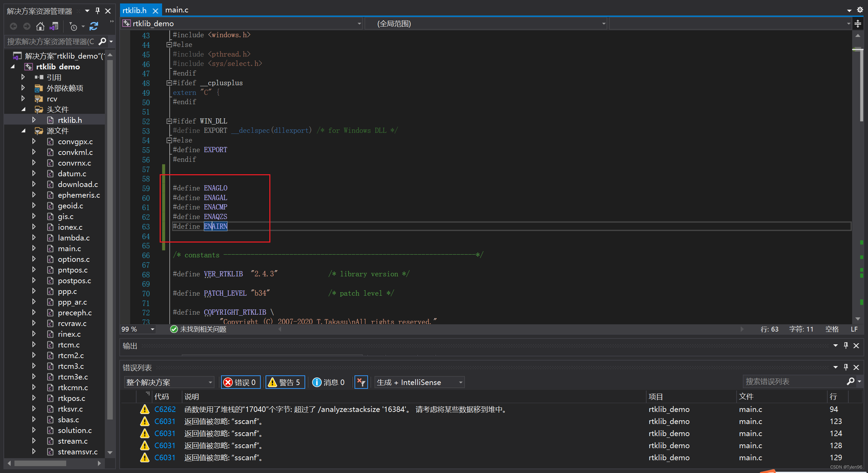Expand the rcv folder in the tree

23,99
